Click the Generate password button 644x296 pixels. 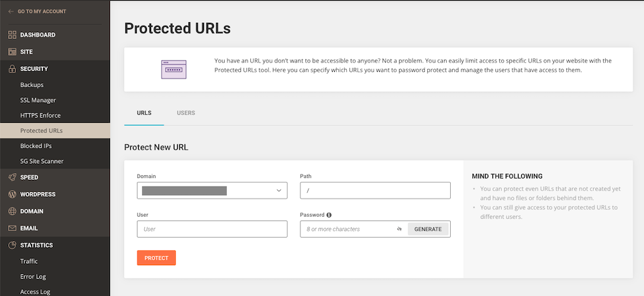click(428, 229)
